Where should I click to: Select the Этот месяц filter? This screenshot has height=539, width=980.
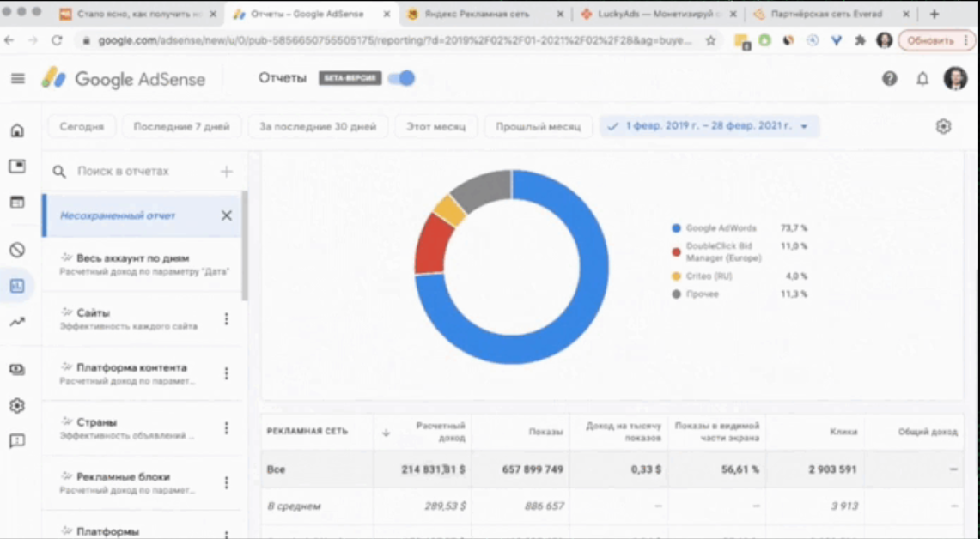(436, 126)
